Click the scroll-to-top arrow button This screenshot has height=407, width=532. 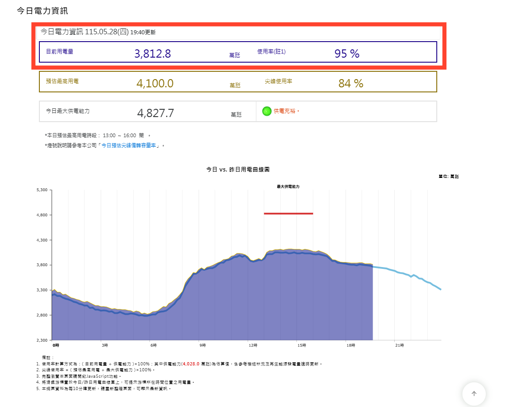(474, 393)
